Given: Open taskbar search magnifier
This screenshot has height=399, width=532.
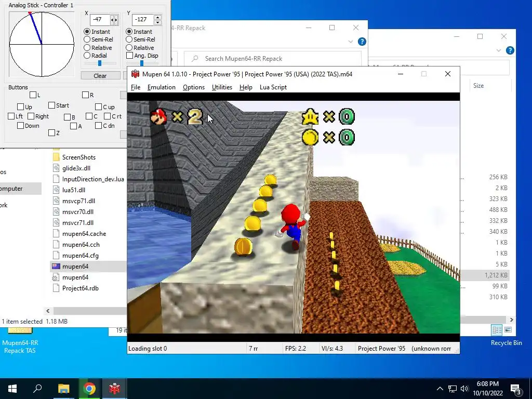Looking at the screenshot, I should (x=37, y=388).
